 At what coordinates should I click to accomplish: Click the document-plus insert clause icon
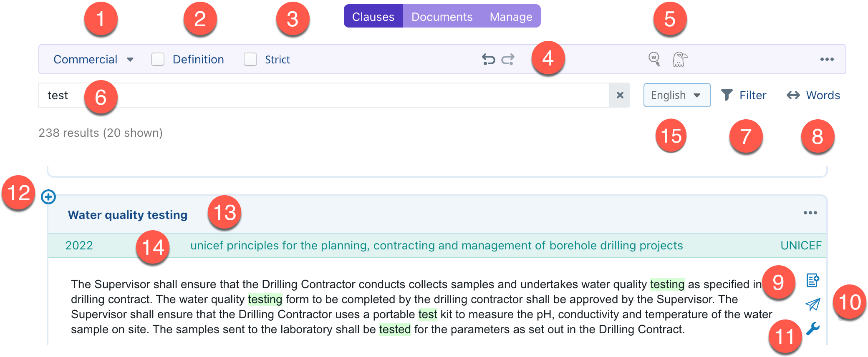pos(812,280)
